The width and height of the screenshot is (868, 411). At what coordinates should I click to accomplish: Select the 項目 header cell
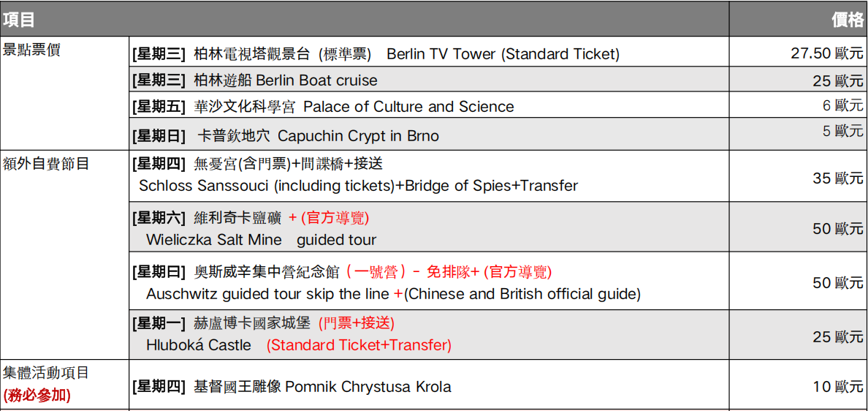pyautogui.click(x=365, y=19)
